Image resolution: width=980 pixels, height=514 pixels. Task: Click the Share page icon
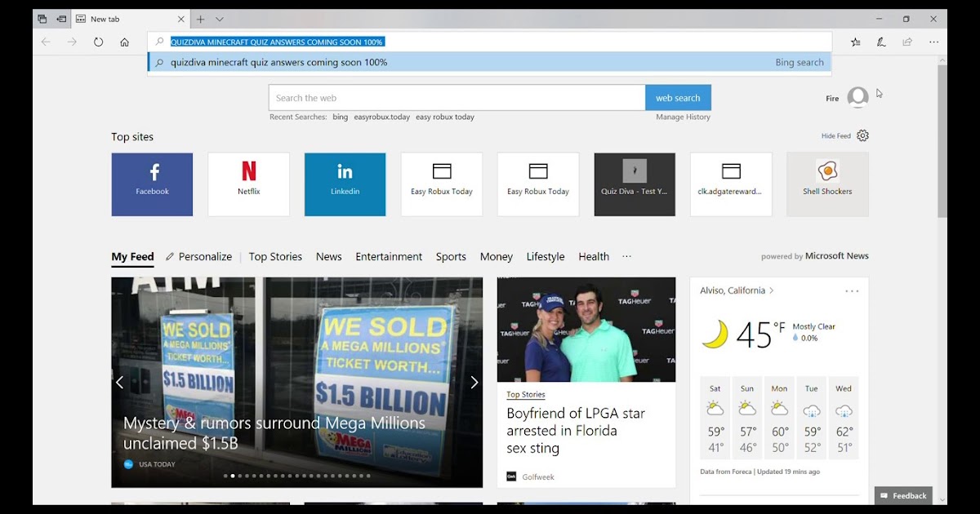[907, 42]
